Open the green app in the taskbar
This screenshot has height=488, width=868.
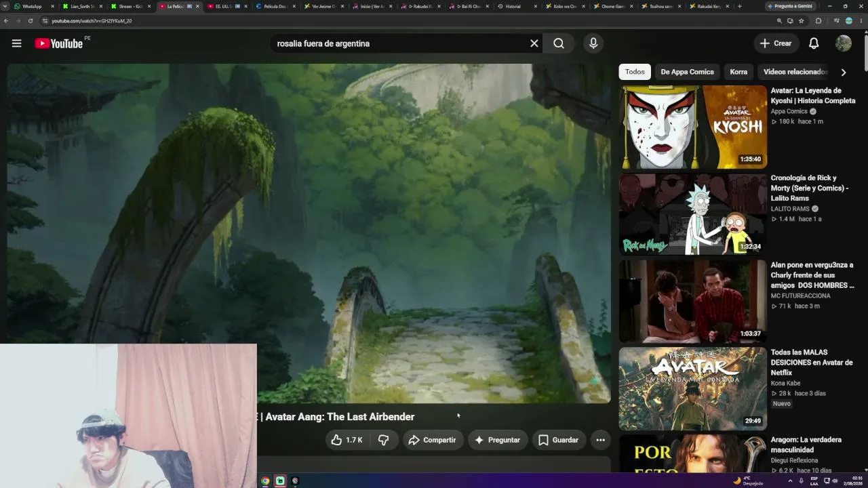click(280, 481)
